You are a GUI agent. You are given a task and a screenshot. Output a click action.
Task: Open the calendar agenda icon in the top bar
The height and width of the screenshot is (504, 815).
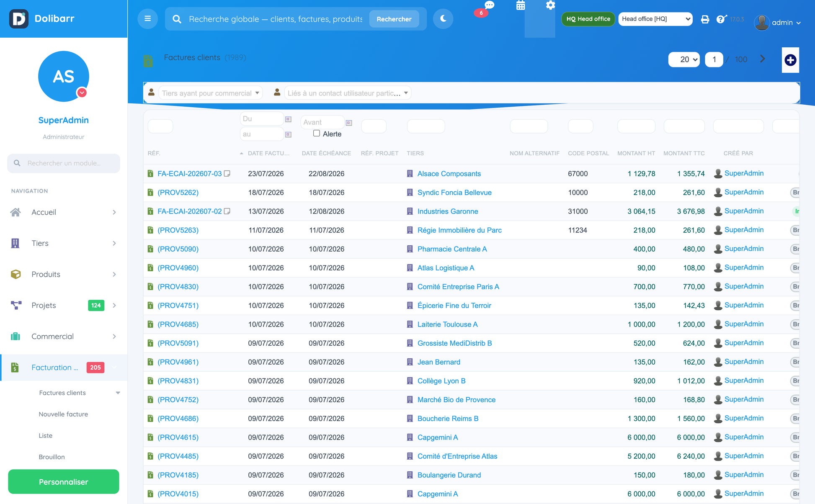(x=521, y=5)
